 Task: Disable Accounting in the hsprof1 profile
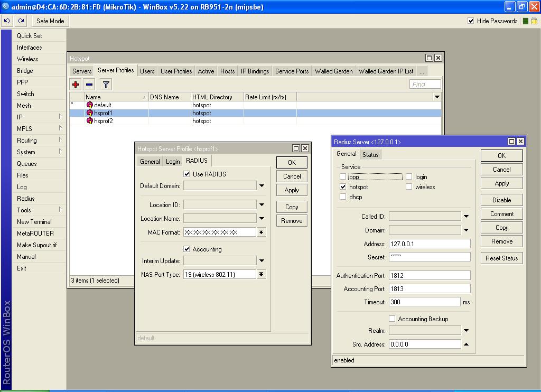(x=186, y=249)
